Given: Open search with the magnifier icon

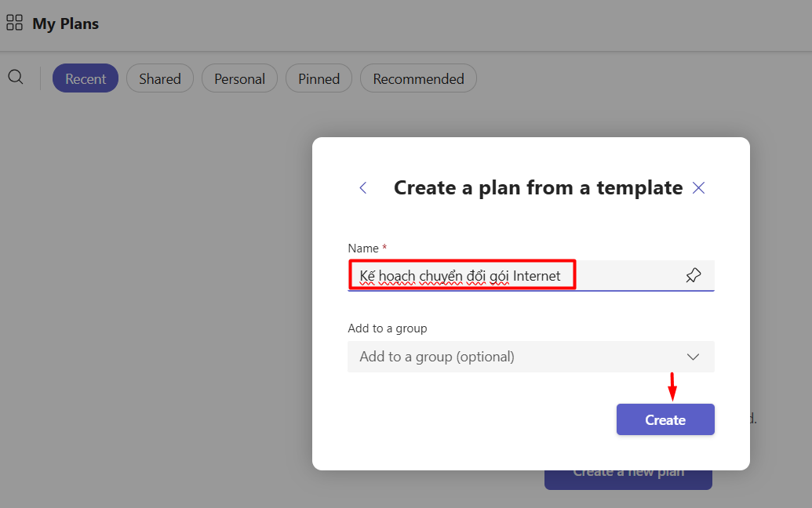Looking at the screenshot, I should click(x=16, y=77).
